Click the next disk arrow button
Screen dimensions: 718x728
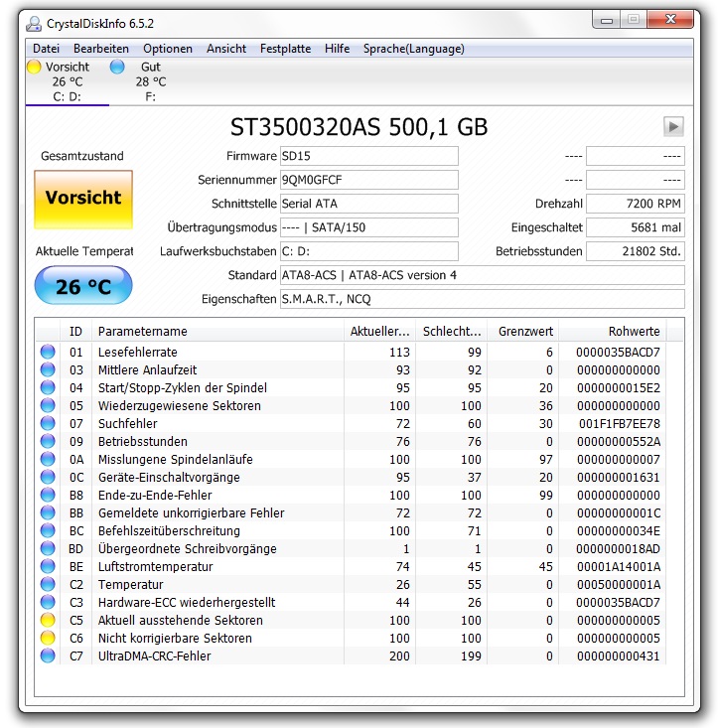tap(673, 126)
